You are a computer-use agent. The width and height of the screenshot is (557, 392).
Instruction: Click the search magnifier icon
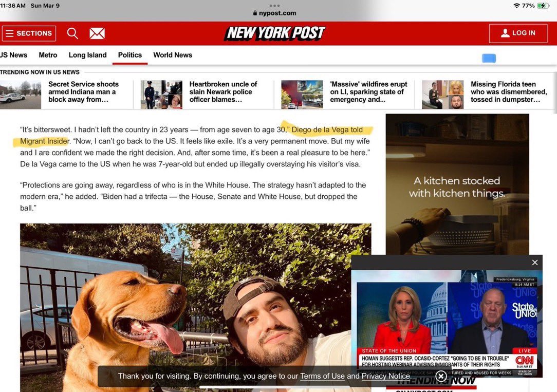72,33
